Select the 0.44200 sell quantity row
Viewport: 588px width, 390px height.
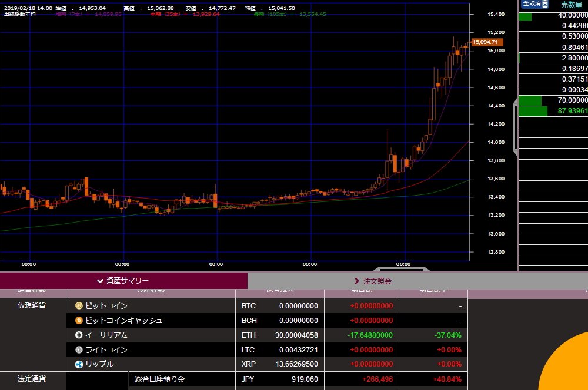553,26
